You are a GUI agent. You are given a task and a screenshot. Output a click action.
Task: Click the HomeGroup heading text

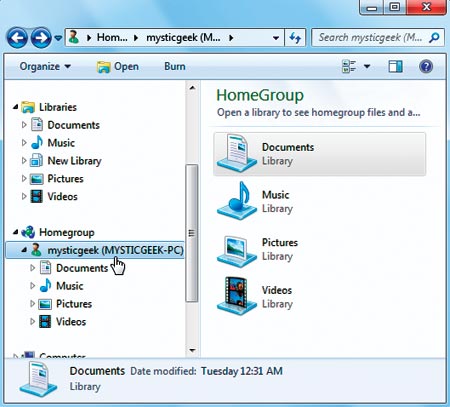click(260, 95)
